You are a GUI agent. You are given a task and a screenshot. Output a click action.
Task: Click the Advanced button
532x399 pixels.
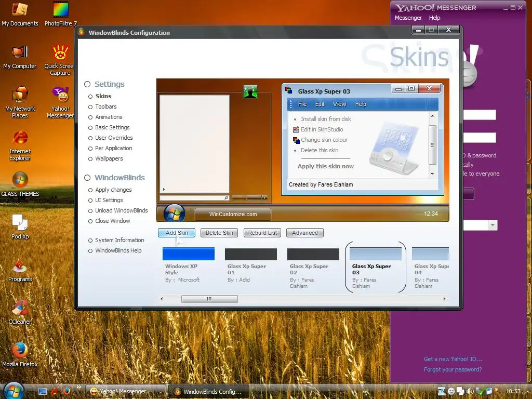click(x=304, y=233)
